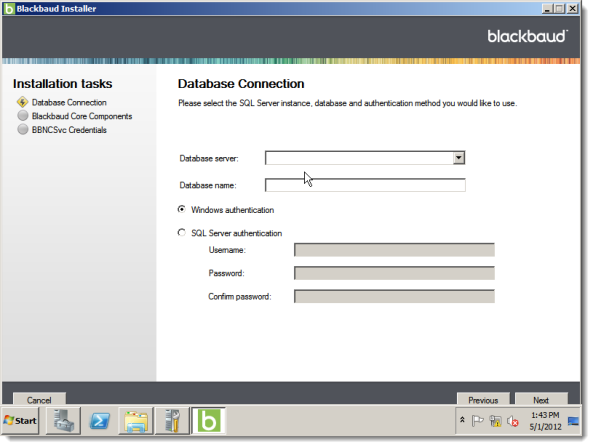Click the Confirm password field
The height and width of the screenshot is (447, 593).
pos(394,296)
